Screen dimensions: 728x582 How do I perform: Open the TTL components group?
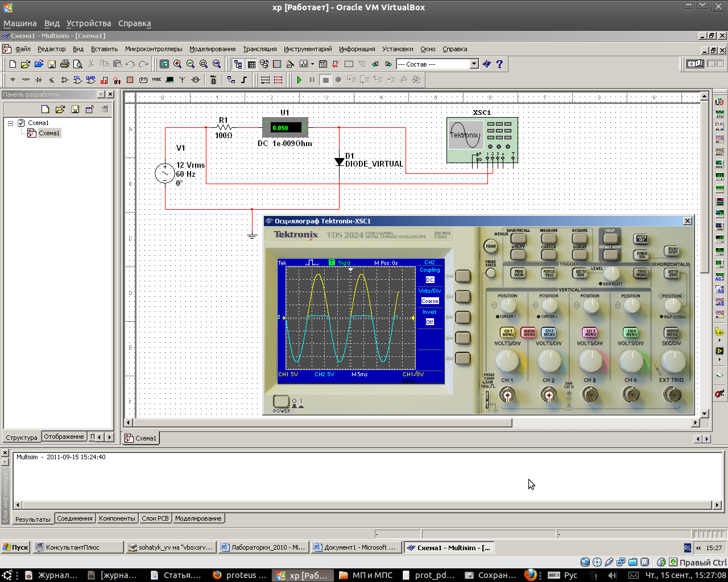[x=78, y=80]
